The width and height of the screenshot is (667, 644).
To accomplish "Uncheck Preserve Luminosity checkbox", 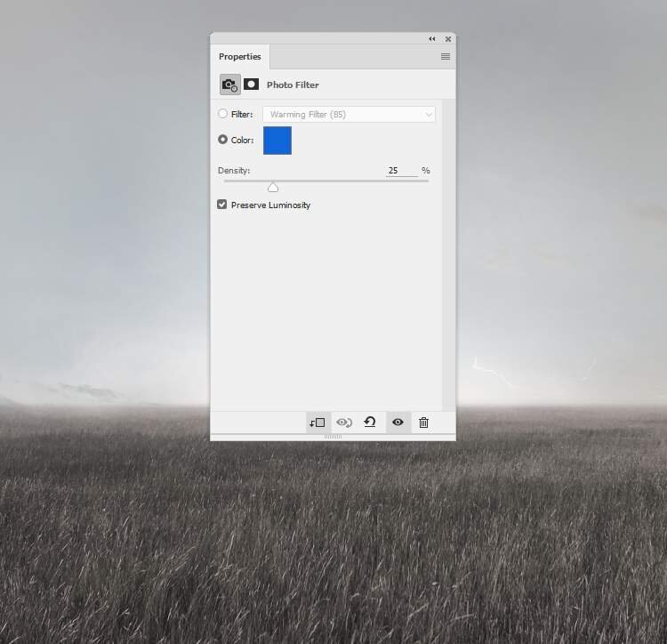I will pos(222,205).
